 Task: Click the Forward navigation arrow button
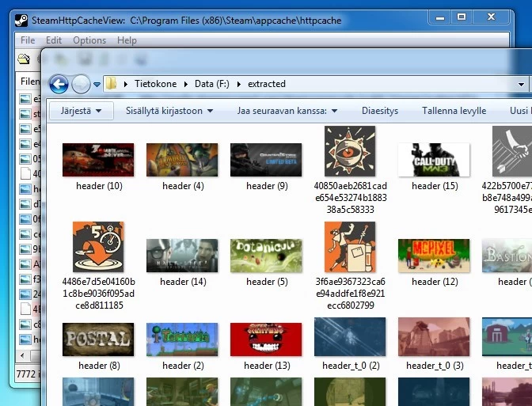click(81, 84)
